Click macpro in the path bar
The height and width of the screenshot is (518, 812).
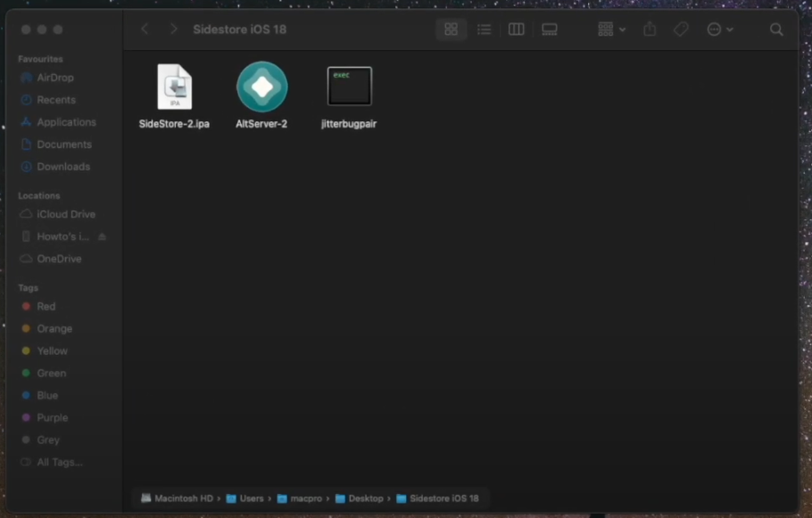(x=299, y=498)
